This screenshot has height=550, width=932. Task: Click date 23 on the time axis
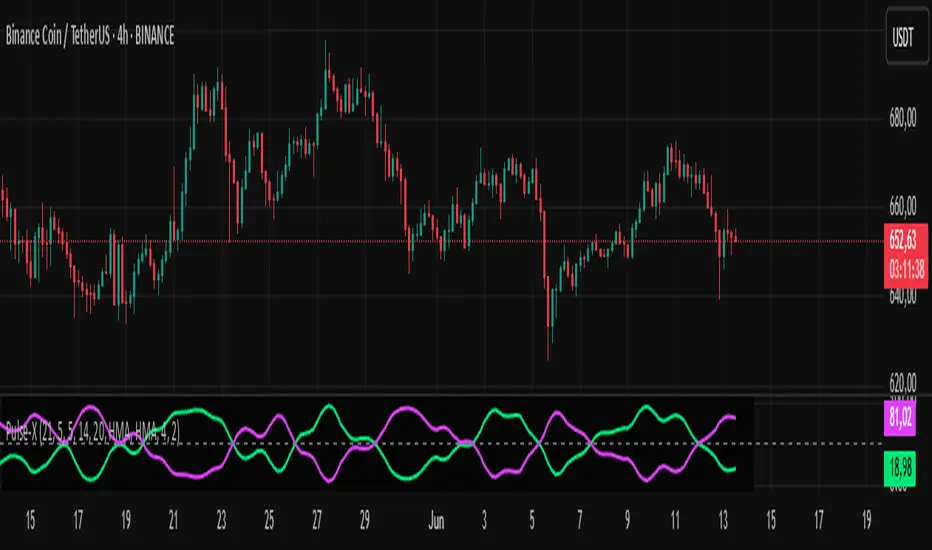pos(221,521)
